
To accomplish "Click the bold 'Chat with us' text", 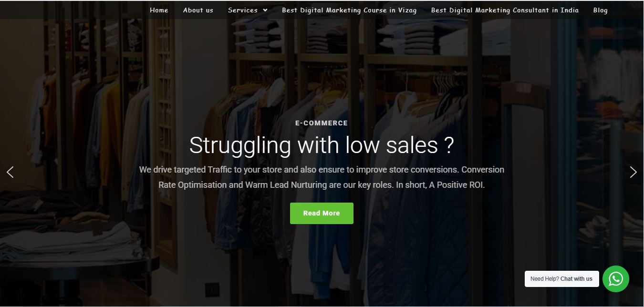I will pyautogui.click(x=576, y=279).
